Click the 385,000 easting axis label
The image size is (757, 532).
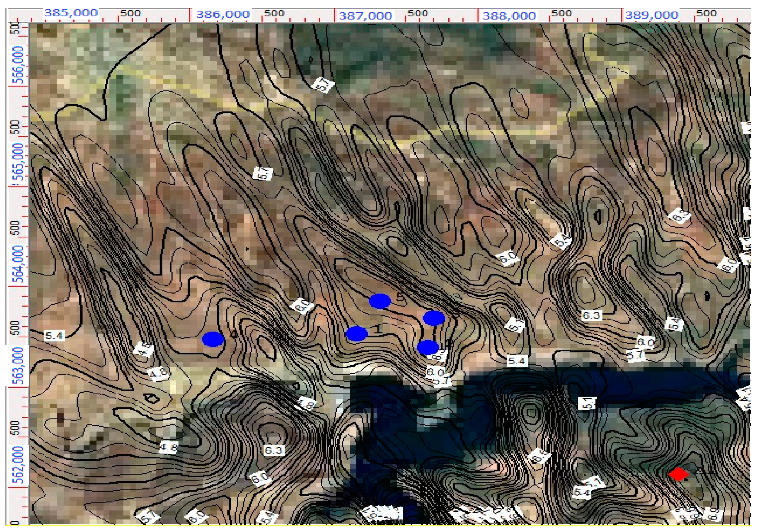pyautogui.click(x=71, y=13)
